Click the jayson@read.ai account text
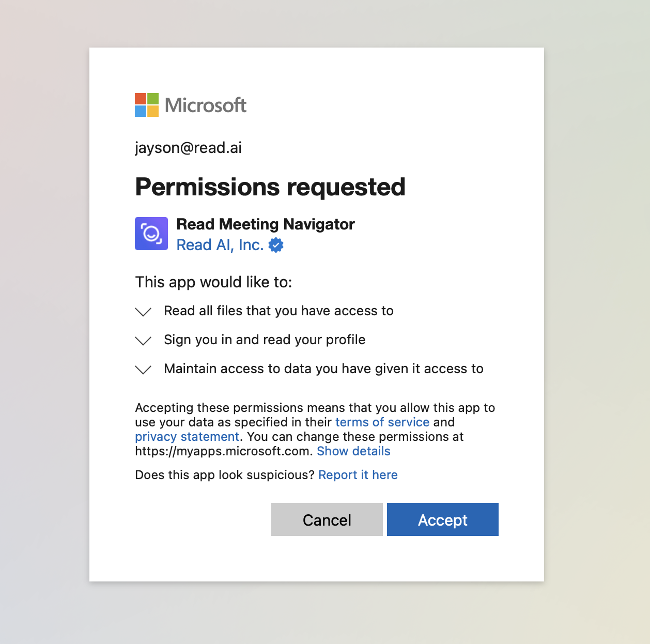The height and width of the screenshot is (644, 650). pos(188,148)
